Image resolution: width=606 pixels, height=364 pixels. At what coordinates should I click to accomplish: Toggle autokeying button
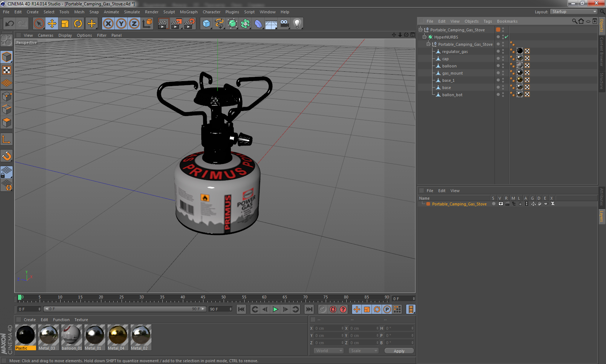point(333,309)
